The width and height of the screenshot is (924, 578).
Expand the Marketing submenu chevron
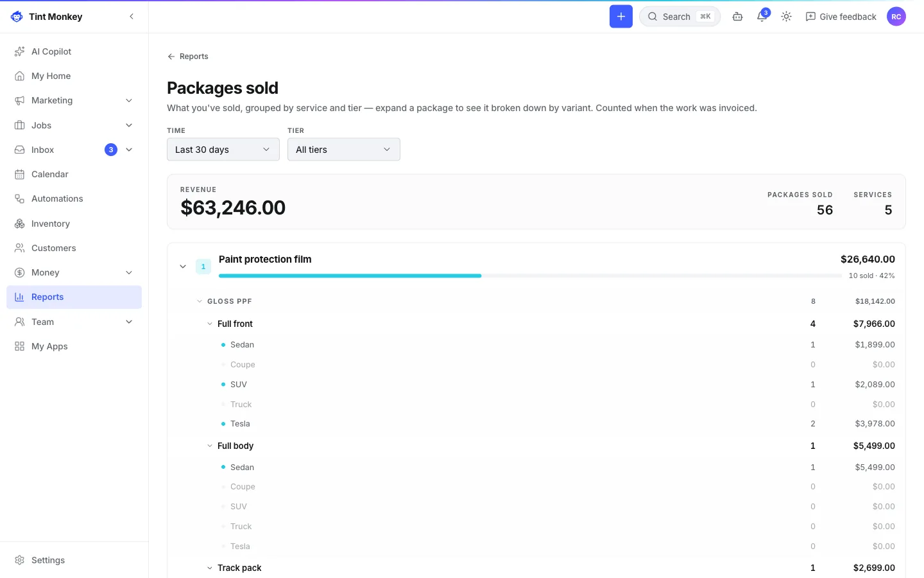click(129, 100)
